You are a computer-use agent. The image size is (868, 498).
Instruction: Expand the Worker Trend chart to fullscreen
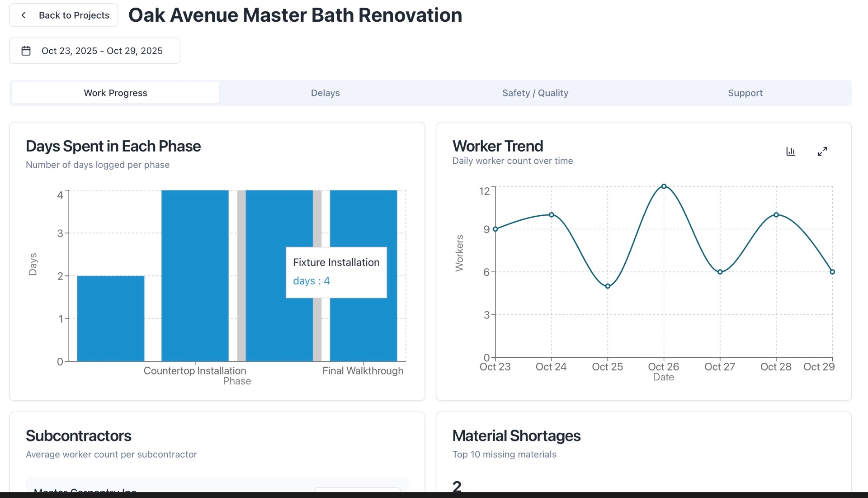click(x=822, y=152)
